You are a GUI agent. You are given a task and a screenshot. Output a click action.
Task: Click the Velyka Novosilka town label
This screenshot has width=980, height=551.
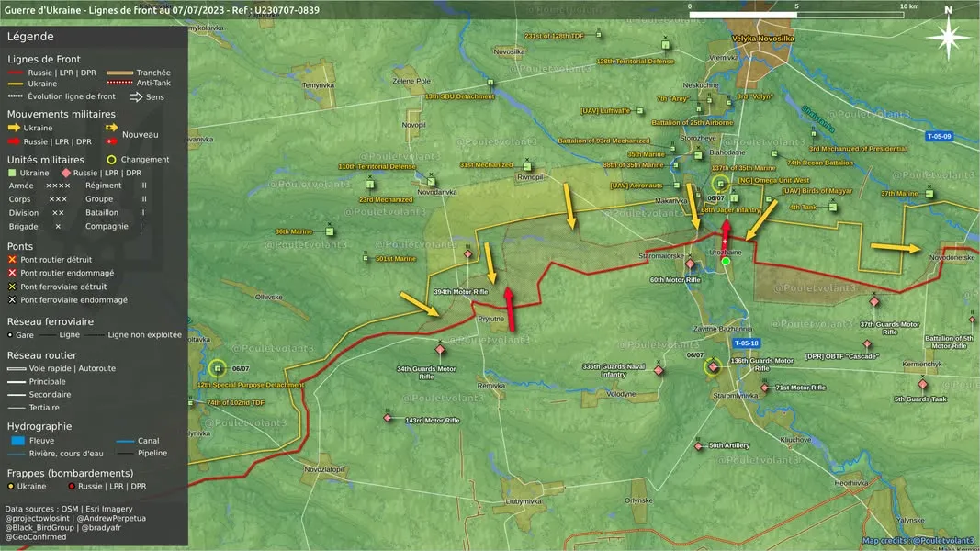[763, 39]
